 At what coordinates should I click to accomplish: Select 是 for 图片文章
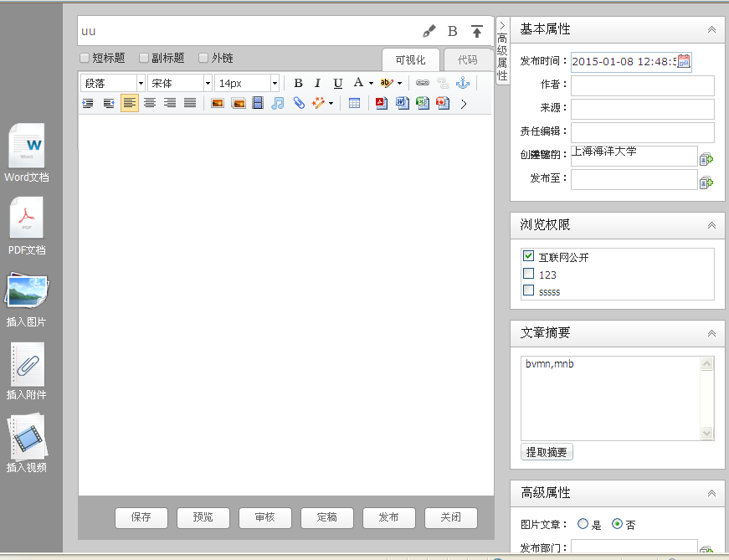(583, 524)
